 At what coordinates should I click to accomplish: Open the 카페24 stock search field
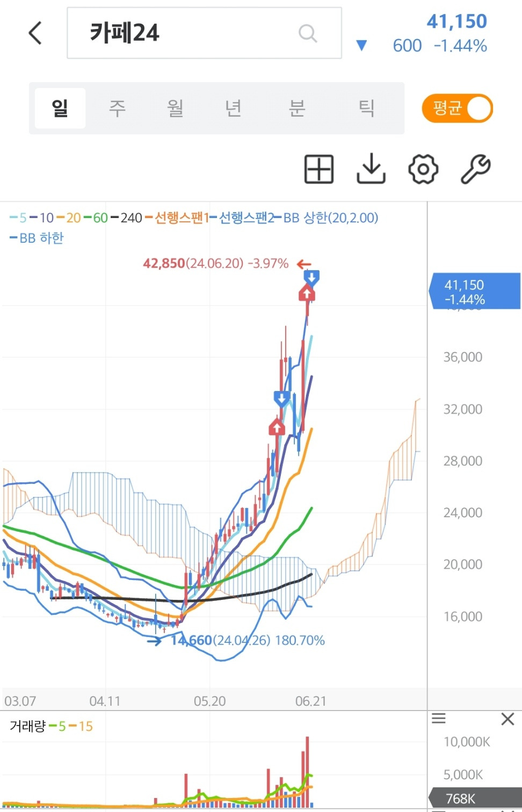pyautogui.click(x=204, y=33)
